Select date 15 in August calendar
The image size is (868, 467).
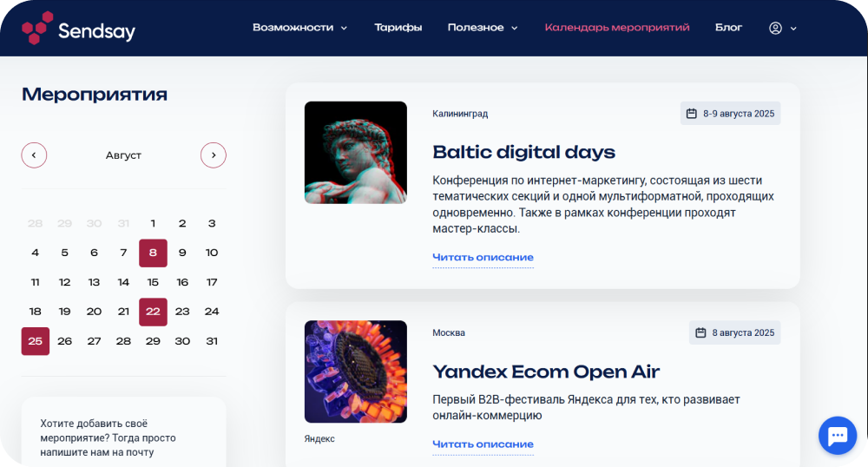pos(153,282)
